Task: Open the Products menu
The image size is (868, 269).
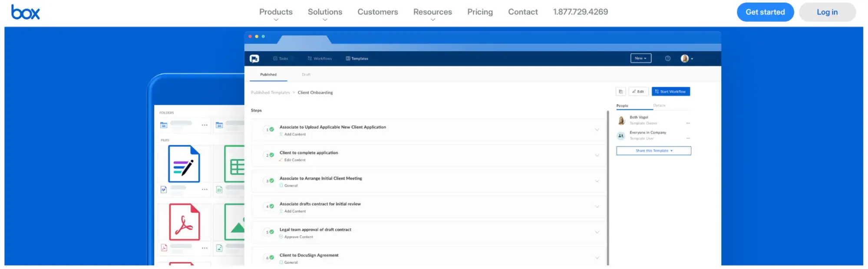Action: click(276, 12)
